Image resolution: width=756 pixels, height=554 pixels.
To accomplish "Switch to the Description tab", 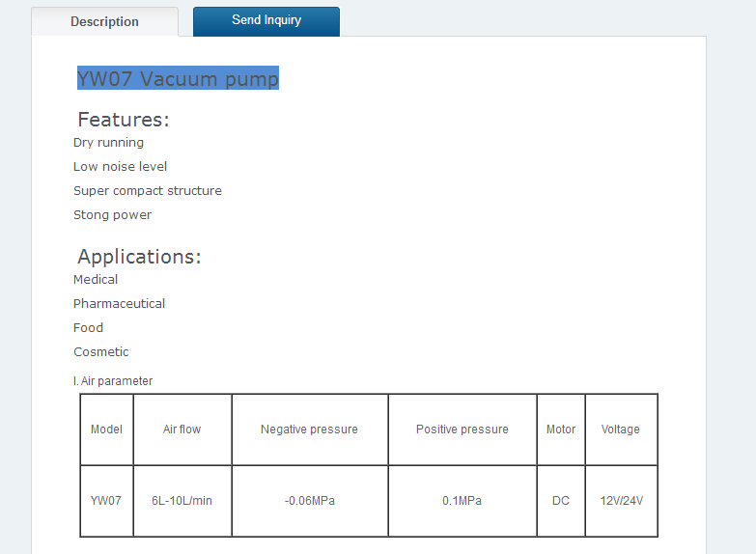I will pos(104,21).
